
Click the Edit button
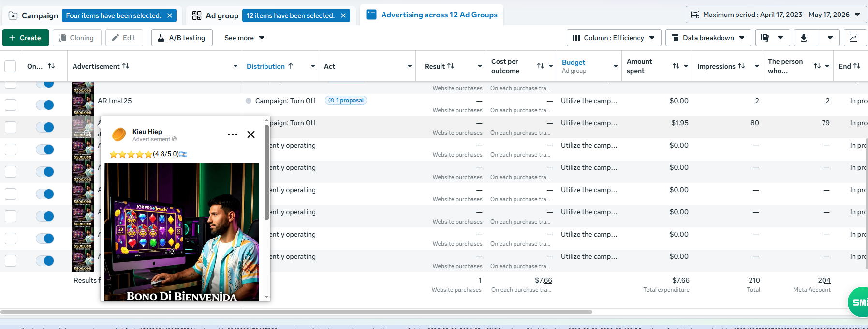tap(124, 38)
